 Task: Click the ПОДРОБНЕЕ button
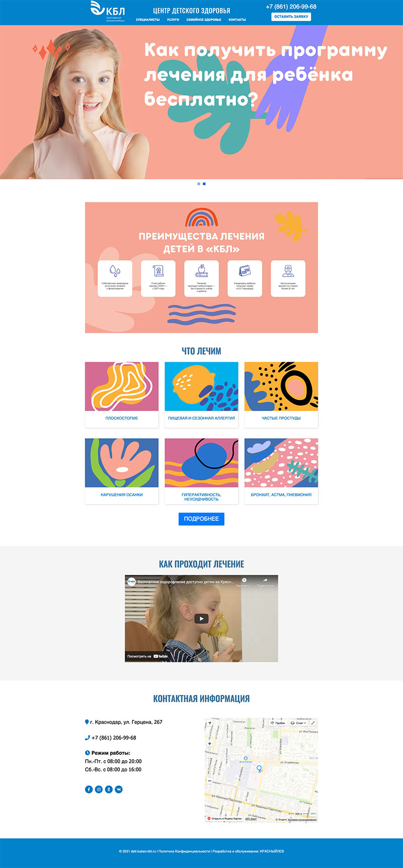[x=201, y=519]
